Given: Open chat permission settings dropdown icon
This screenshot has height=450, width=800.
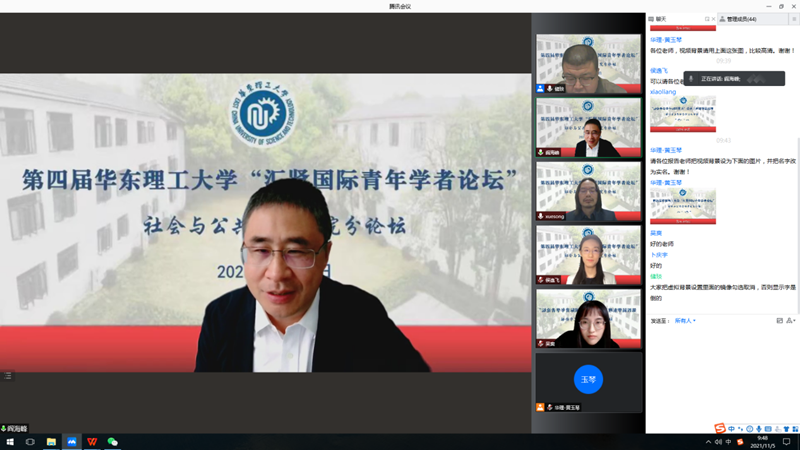Looking at the screenshot, I should coord(791,321).
